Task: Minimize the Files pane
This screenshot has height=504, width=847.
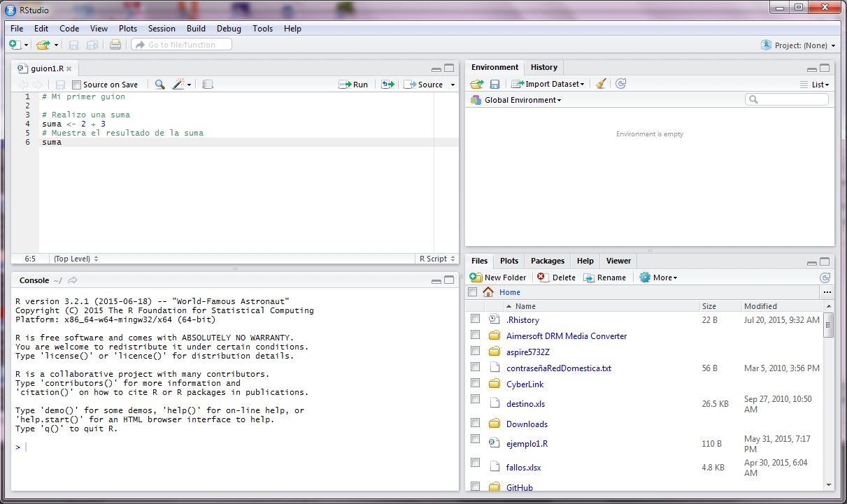Action: [812, 262]
